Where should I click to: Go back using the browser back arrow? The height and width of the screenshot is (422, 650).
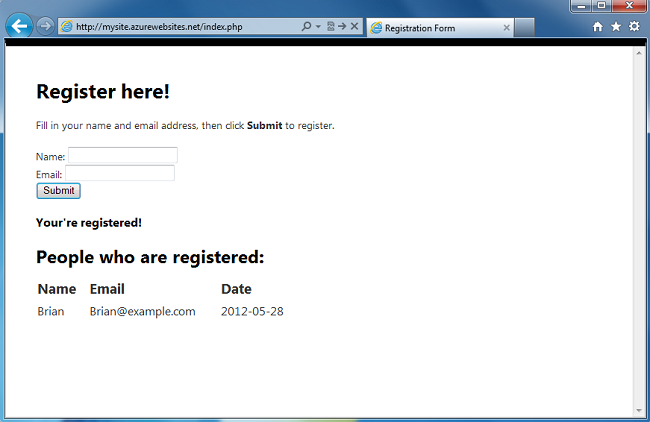point(19,26)
